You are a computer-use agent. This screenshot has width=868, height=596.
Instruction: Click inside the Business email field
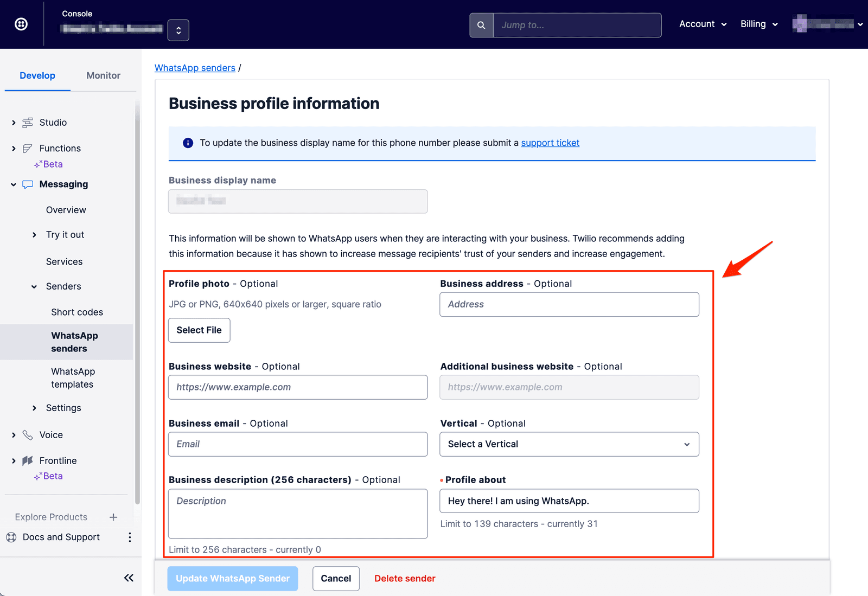(x=297, y=444)
